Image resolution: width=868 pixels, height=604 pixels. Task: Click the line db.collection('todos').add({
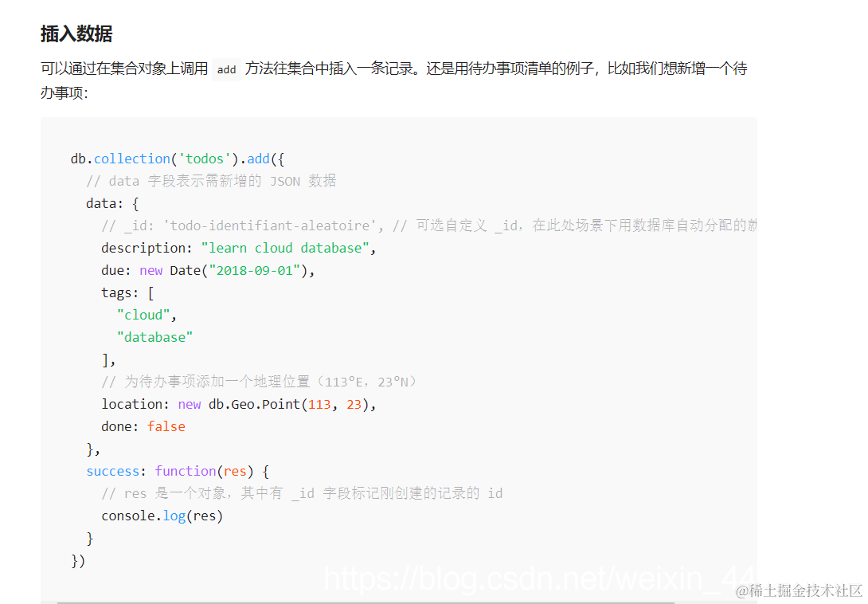coord(177,159)
